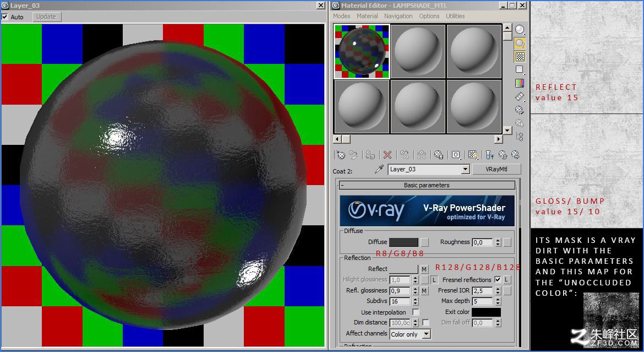
Task: Open the Utilities menu
Action: pyautogui.click(x=456, y=16)
